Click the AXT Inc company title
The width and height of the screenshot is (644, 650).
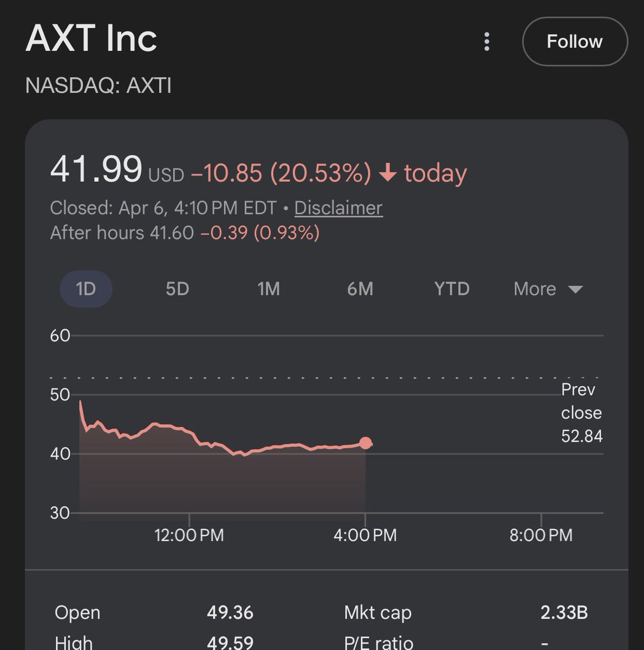(x=91, y=38)
